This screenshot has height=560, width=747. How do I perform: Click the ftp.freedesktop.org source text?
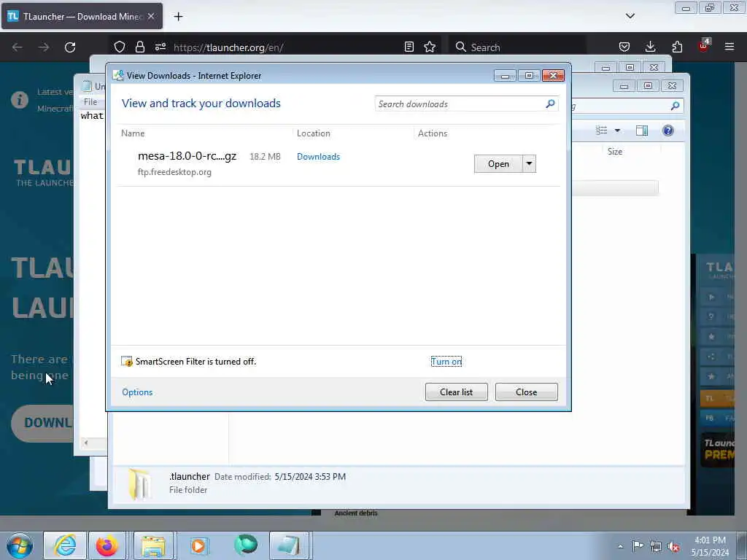coord(174,172)
